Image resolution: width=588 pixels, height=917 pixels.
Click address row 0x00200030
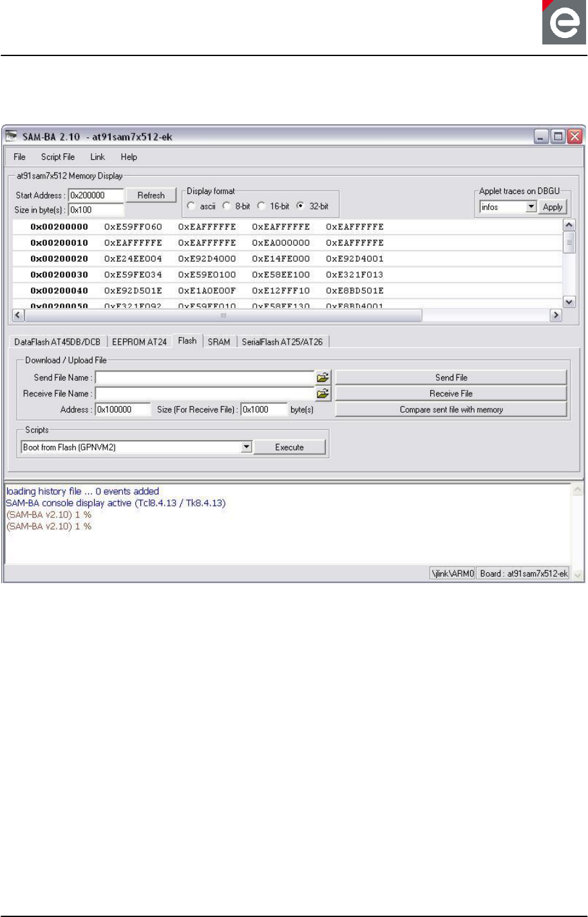point(59,275)
